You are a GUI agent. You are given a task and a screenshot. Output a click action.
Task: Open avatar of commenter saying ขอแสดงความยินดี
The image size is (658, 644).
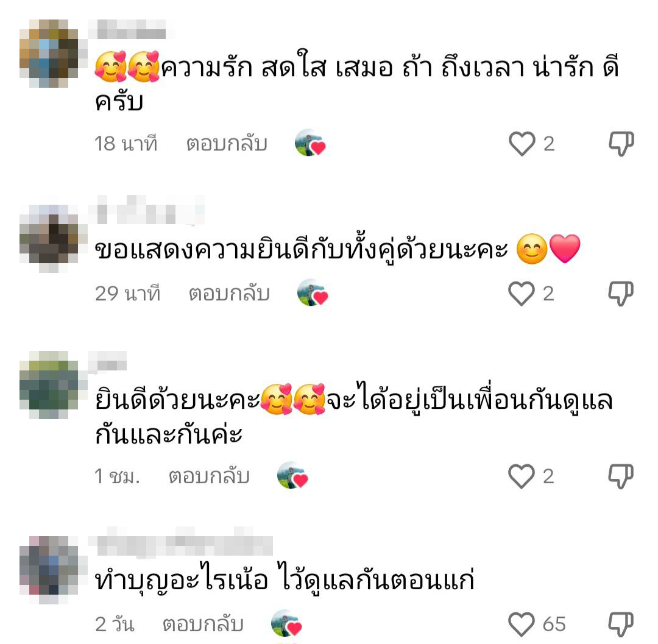click(49, 238)
